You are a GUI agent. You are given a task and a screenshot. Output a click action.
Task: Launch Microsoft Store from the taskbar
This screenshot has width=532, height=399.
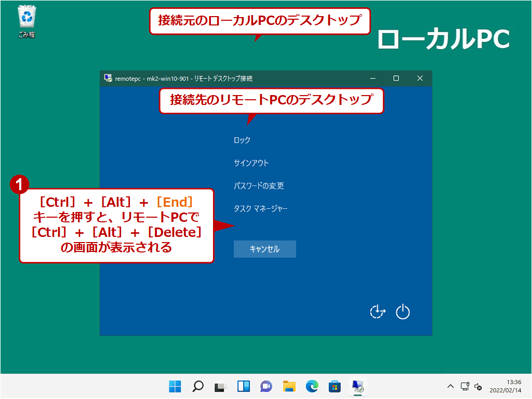tap(334, 387)
